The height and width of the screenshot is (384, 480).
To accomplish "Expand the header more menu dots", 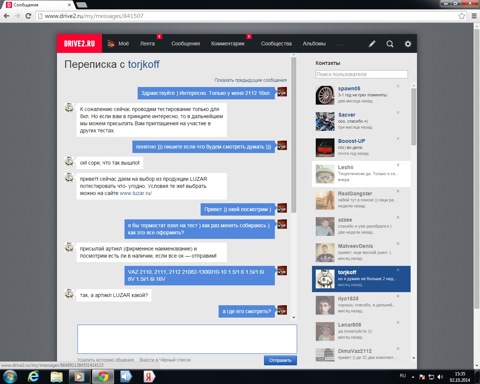I will pos(340,44).
